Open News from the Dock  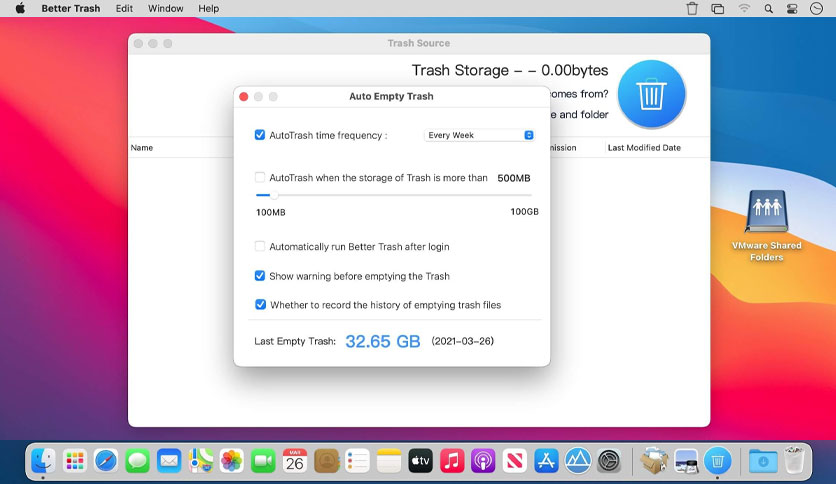click(x=515, y=461)
